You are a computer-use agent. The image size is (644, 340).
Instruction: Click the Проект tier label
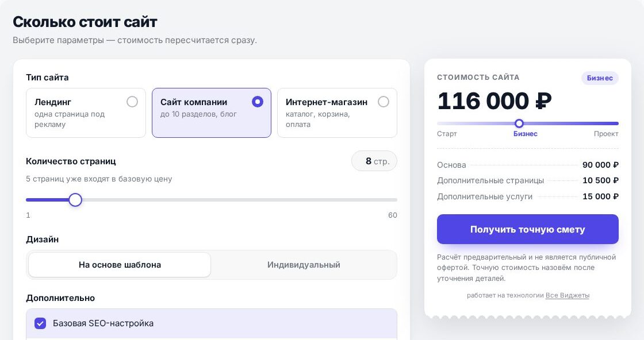(x=606, y=134)
